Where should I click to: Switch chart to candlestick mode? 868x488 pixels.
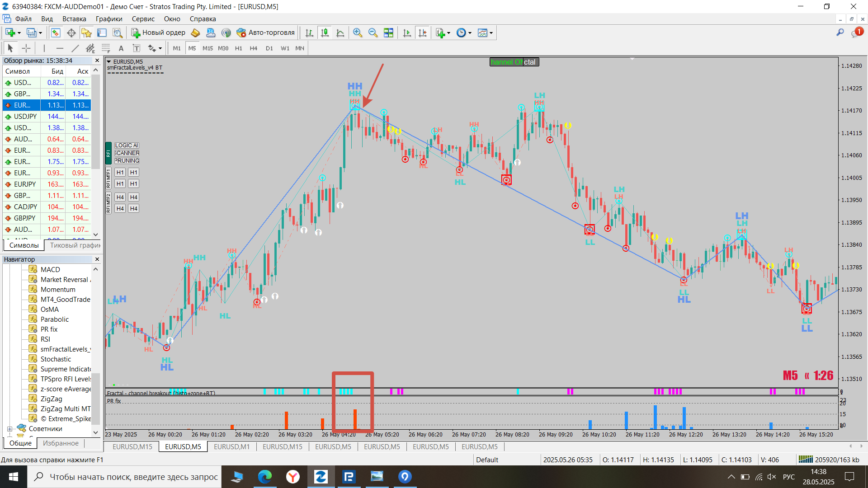coord(325,33)
